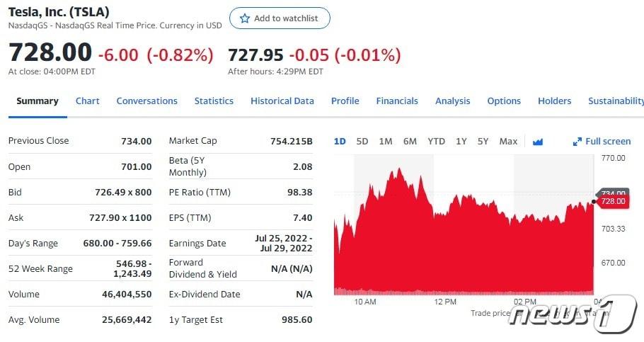This screenshot has height=342, width=644.
Task: Click the red intraday price chart area
Action: (464, 246)
